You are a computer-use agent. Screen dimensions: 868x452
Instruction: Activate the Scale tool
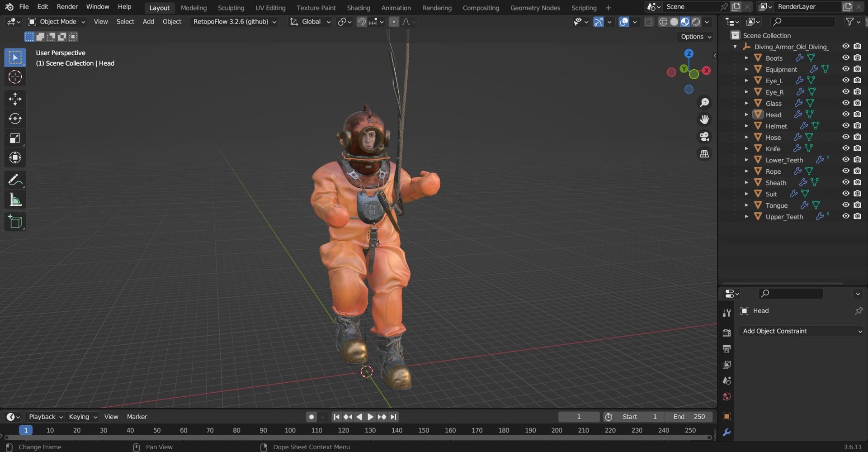15,138
